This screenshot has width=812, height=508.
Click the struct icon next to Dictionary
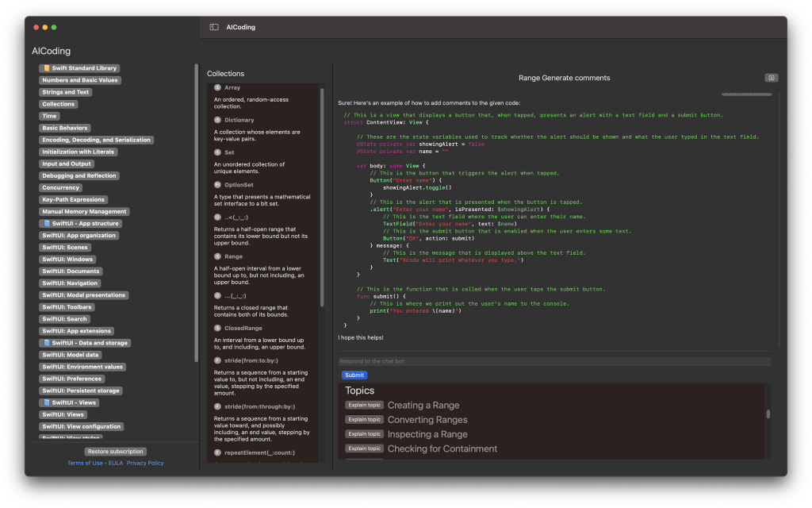tap(217, 120)
